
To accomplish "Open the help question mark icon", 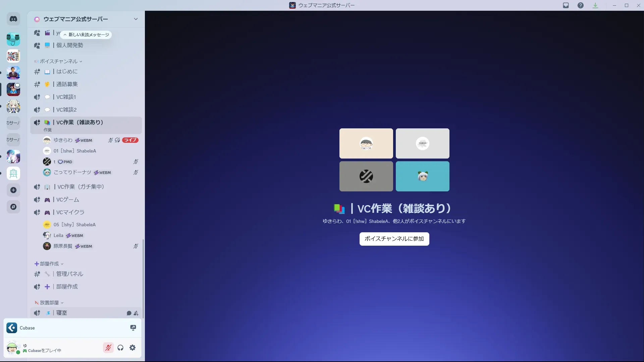I will pos(581,5).
